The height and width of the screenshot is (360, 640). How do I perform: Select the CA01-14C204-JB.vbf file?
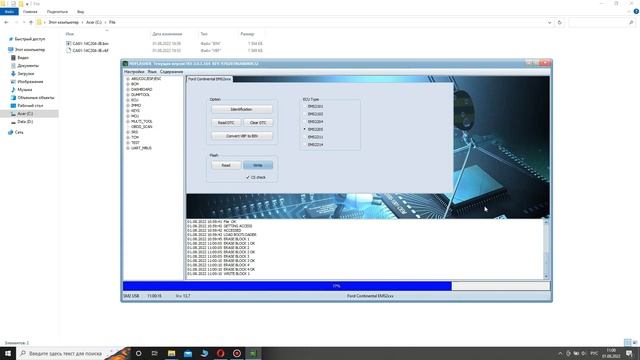(90, 51)
